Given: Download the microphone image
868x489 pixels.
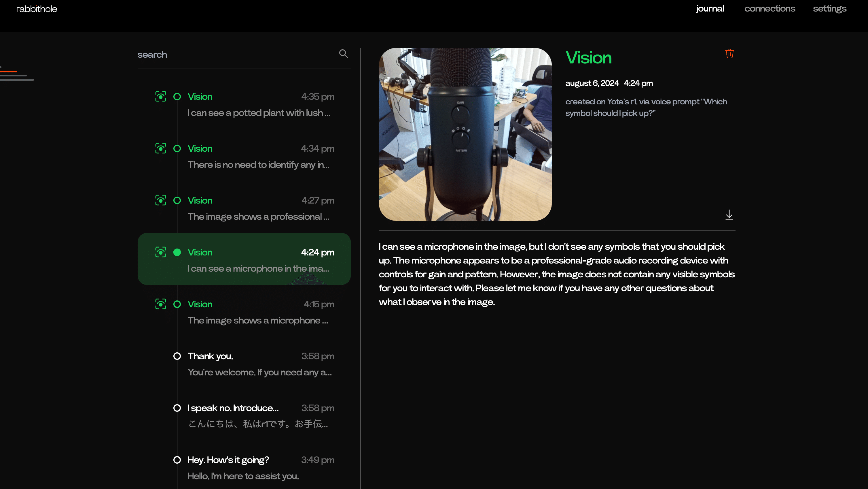Looking at the screenshot, I should (729, 215).
